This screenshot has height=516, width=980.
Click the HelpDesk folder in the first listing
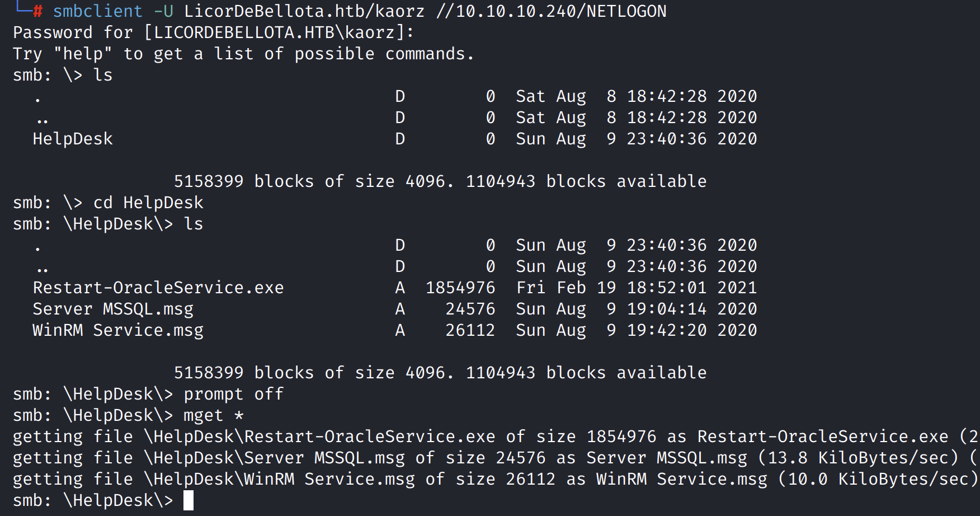point(73,139)
